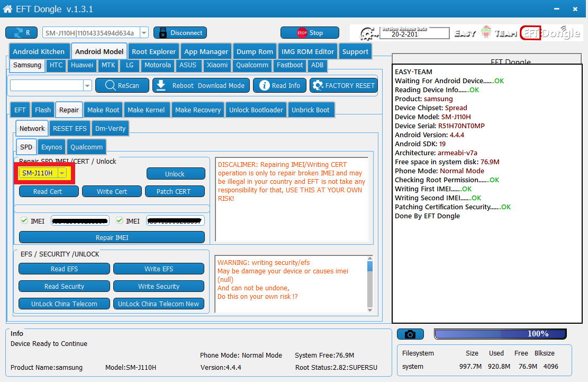This screenshot has width=588, height=382.
Task: Click the first IMEI input field
Action: coord(80,221)
